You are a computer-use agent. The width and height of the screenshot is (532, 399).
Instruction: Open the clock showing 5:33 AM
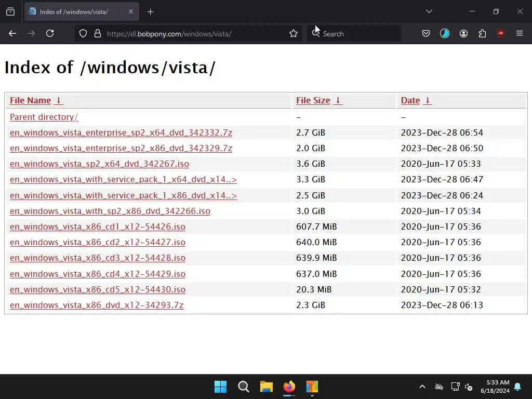(495, 387)
